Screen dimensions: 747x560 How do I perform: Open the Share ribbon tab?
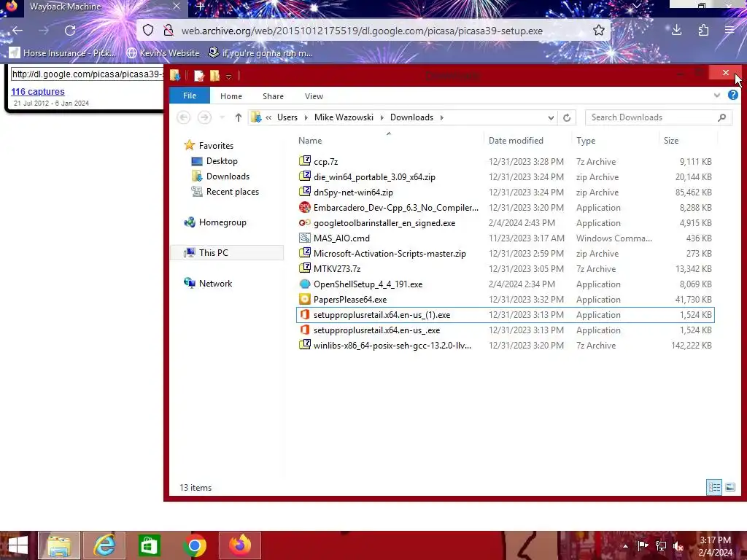pos(273,96)
